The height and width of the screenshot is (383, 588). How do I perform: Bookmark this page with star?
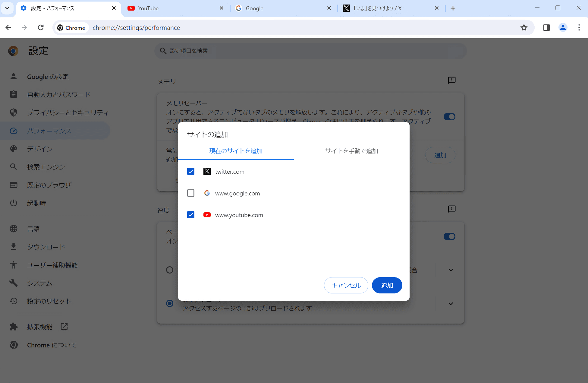tap(524, 27)
